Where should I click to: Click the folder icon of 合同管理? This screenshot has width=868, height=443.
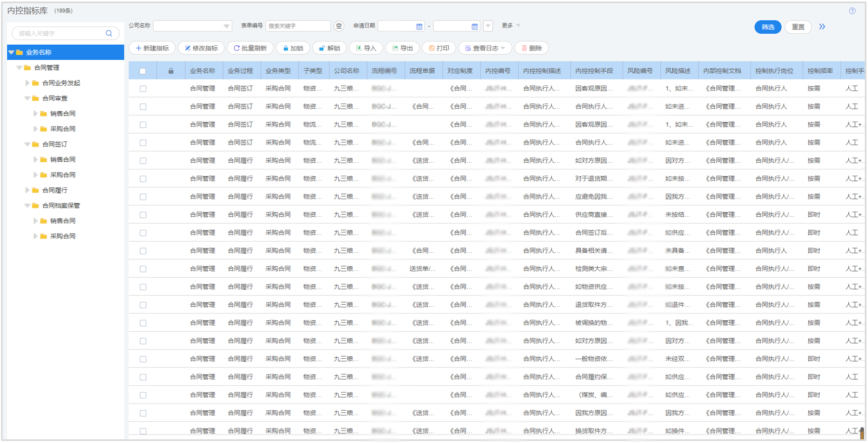coord(28,68)
